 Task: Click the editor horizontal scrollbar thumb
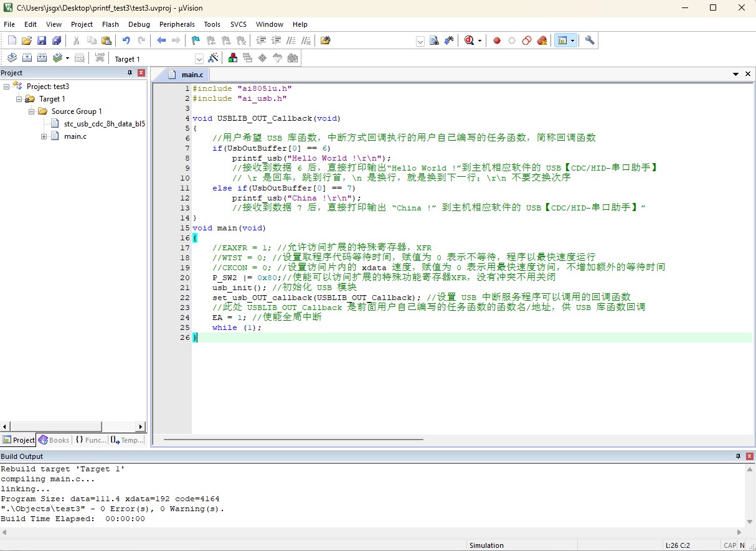(x=293, y=440)
